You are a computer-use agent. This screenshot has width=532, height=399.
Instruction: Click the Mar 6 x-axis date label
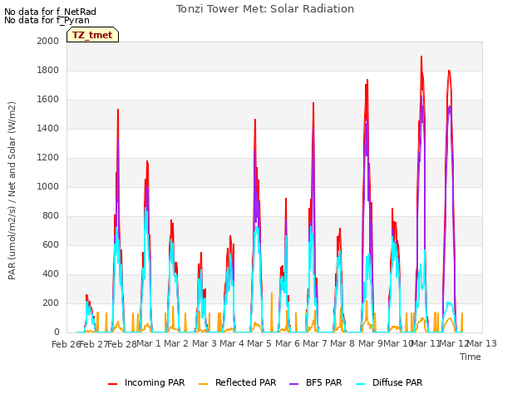click(288, 343)
